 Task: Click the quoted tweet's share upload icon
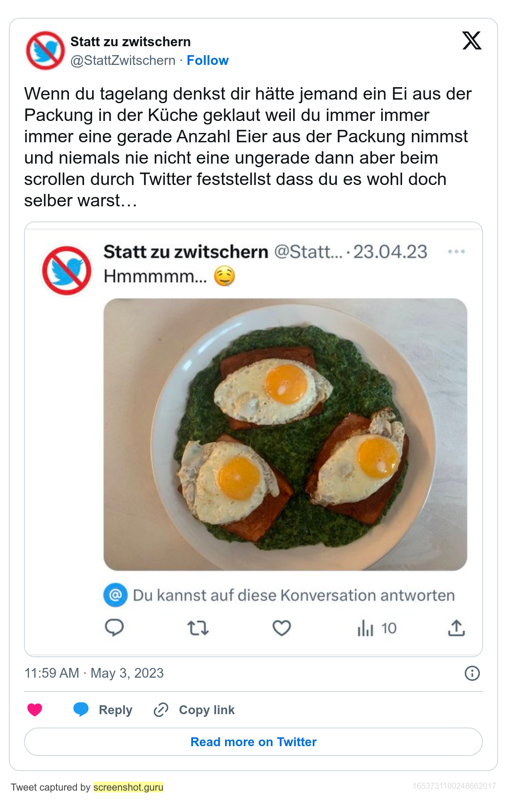pos(456,628)
